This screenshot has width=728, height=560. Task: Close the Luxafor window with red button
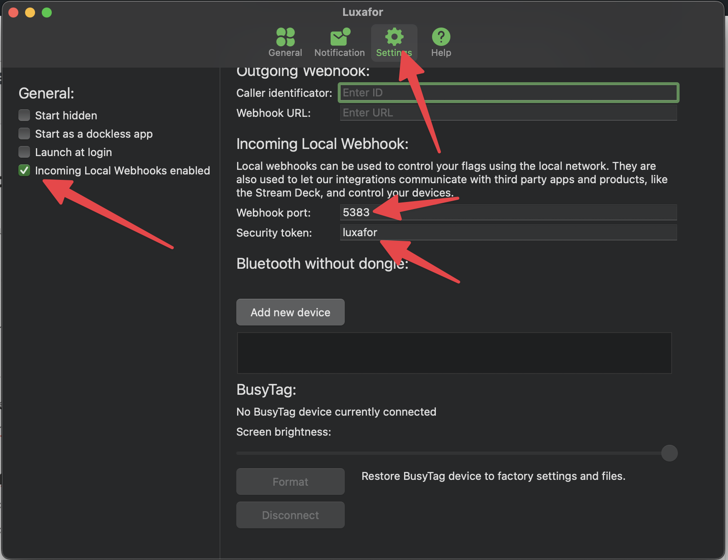[13, 13]
